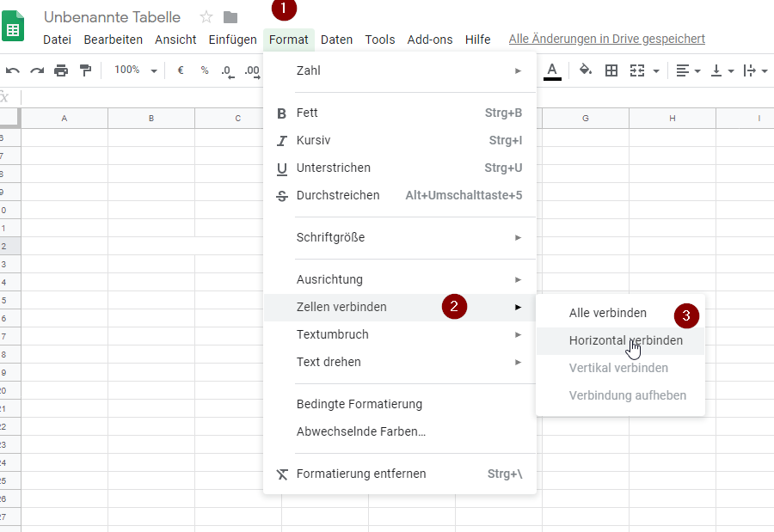Open the zoom 100% dropdown
Viewport: 774px width, 532px height.
[x=136, y=70]
